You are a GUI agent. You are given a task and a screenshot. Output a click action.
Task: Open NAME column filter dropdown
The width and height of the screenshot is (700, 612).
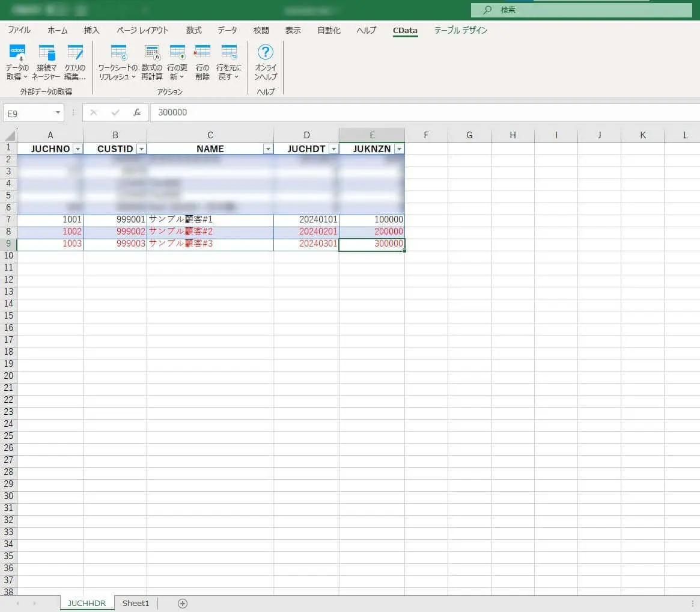[x=268, y=148]
